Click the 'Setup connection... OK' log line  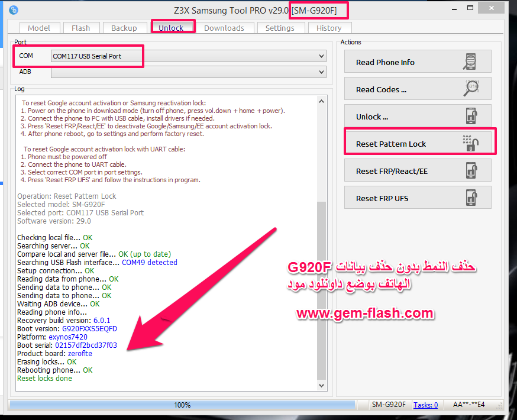pyautogui.click(x=56, y=271)
